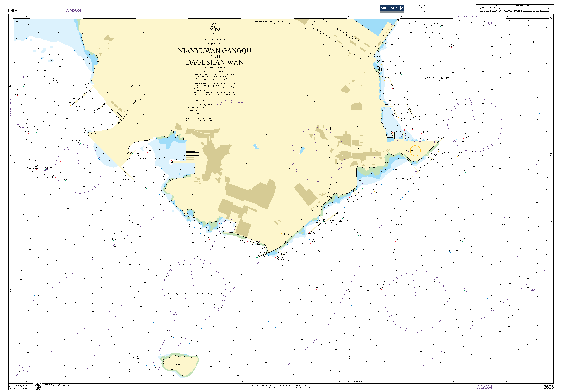Click chart number 3696 at bottom right
Viewport: 562px width, 392px height.
tap(549, 387)
